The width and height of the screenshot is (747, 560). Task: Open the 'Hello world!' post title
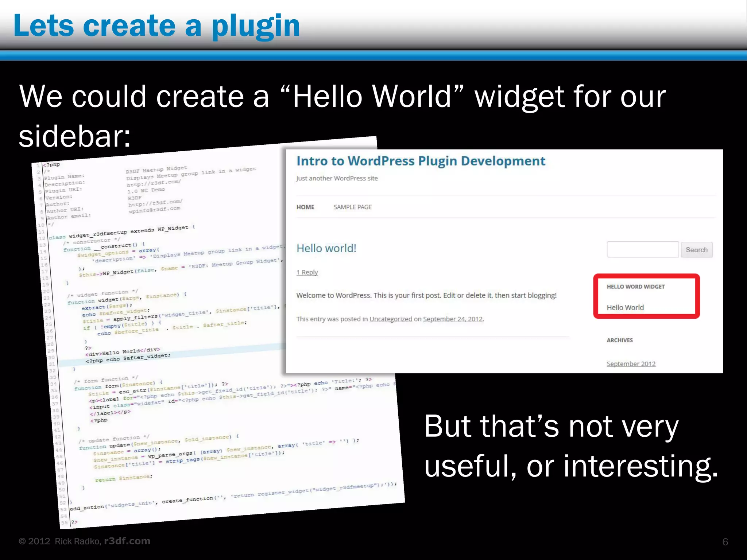[x=326, y=248]
